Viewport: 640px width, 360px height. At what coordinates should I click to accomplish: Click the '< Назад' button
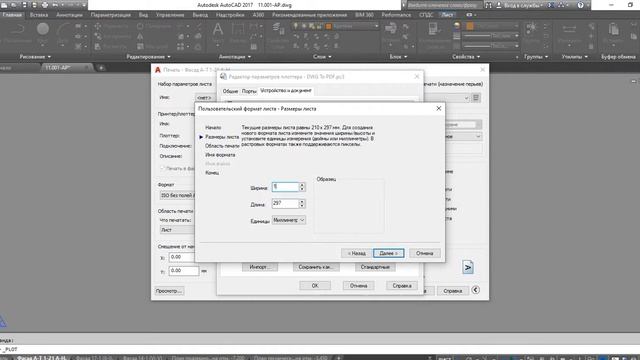[x=356, y=253]
